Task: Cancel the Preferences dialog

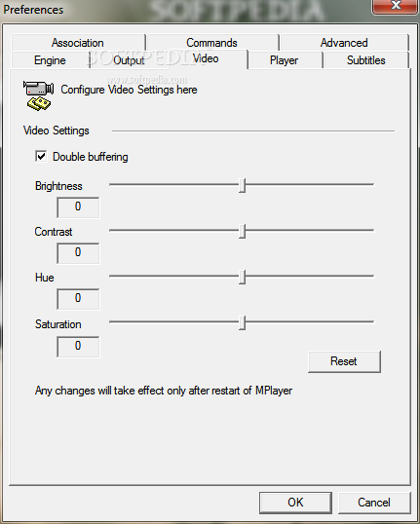Action: 374,503
